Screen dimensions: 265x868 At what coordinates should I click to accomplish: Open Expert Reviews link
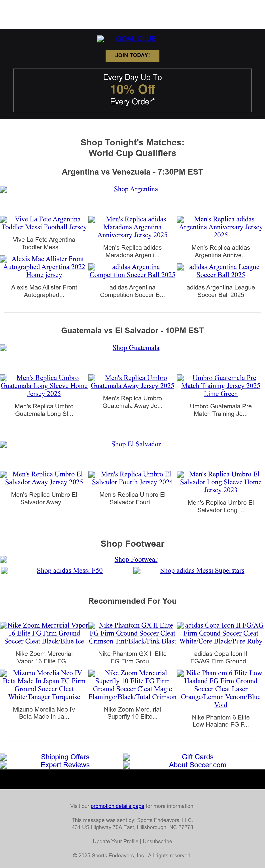pyautogui.click(x=65, y=765)
